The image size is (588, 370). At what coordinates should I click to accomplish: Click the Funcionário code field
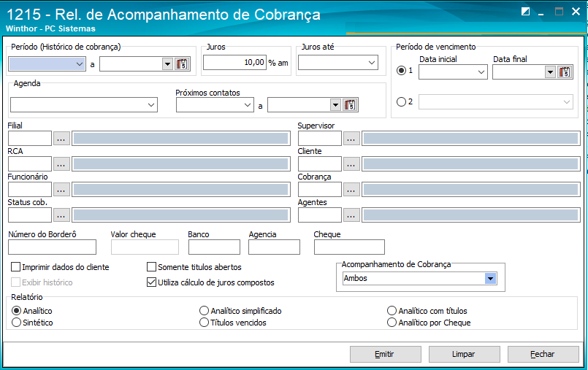[x=30, y=190]
